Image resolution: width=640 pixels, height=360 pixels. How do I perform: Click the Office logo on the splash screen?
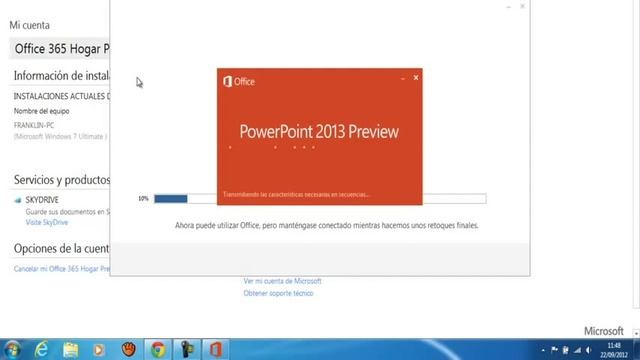pyautogui.click(x=239, y=82)
